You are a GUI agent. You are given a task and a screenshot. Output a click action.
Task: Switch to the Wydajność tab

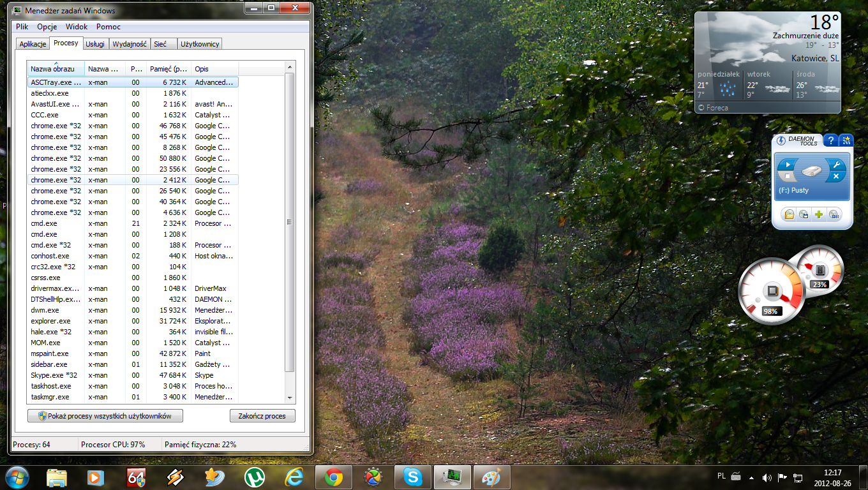tap(130, 44)
